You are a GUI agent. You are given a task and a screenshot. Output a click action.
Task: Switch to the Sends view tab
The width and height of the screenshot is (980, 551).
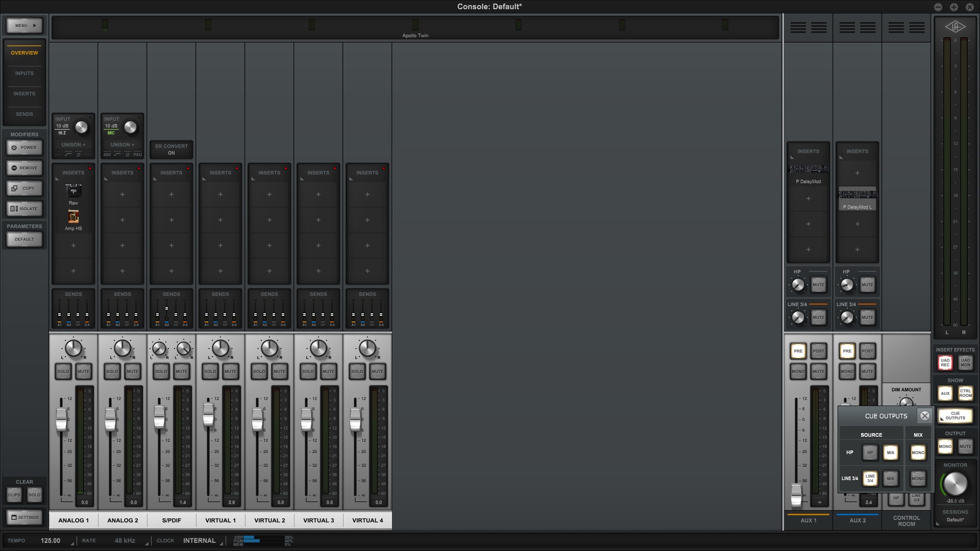click(x=24, y=114)
